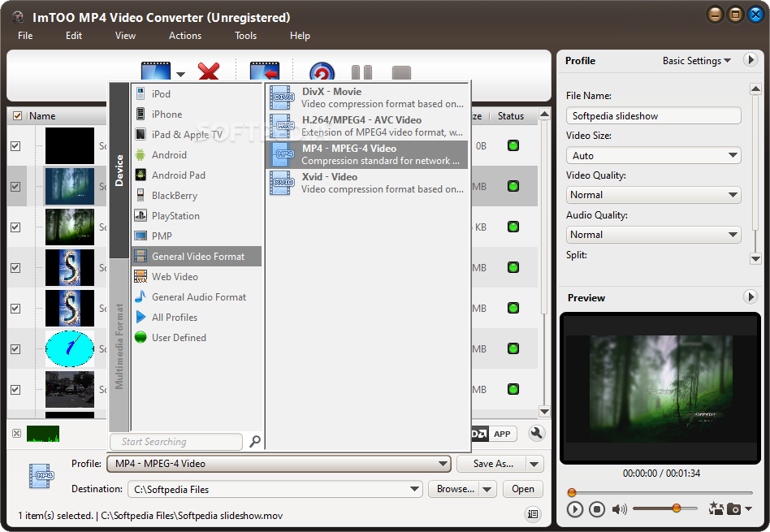Screen dimensions: 770x532
Task: Select User Defined category
Action: [x=197, y=337]
